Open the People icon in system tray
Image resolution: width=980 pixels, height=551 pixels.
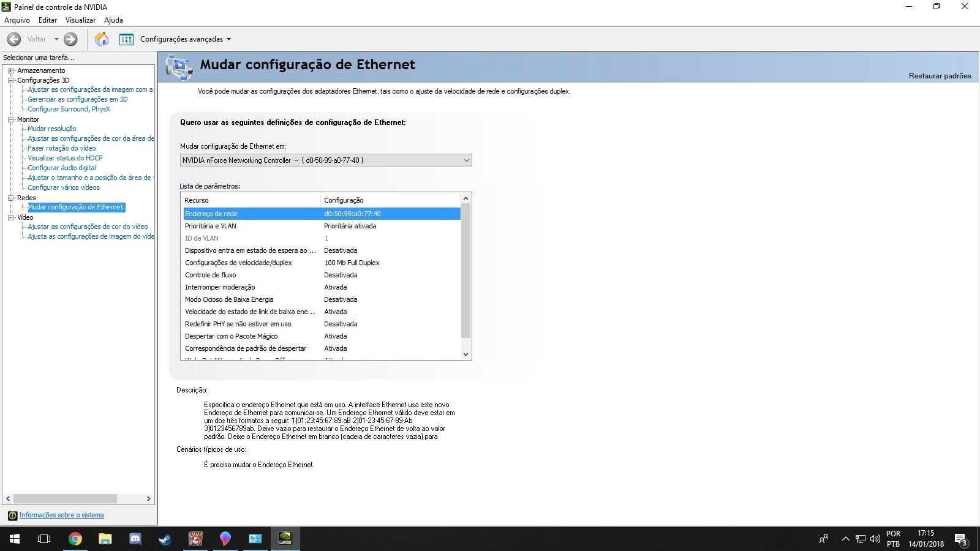coord(824,539)
